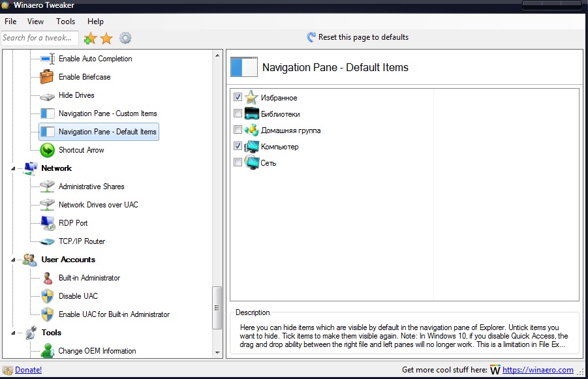Open the View menu

point(36,22)
